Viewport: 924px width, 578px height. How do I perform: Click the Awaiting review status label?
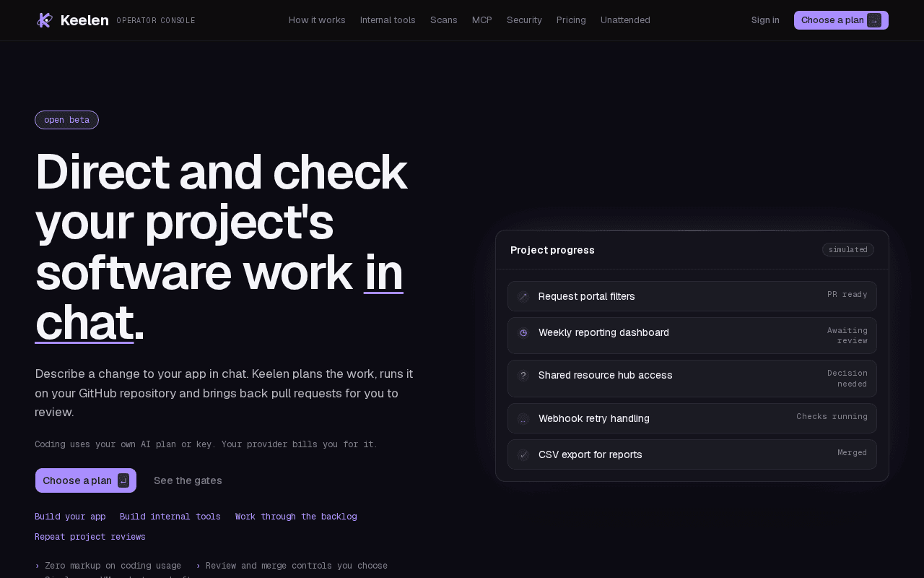point(847,335)
